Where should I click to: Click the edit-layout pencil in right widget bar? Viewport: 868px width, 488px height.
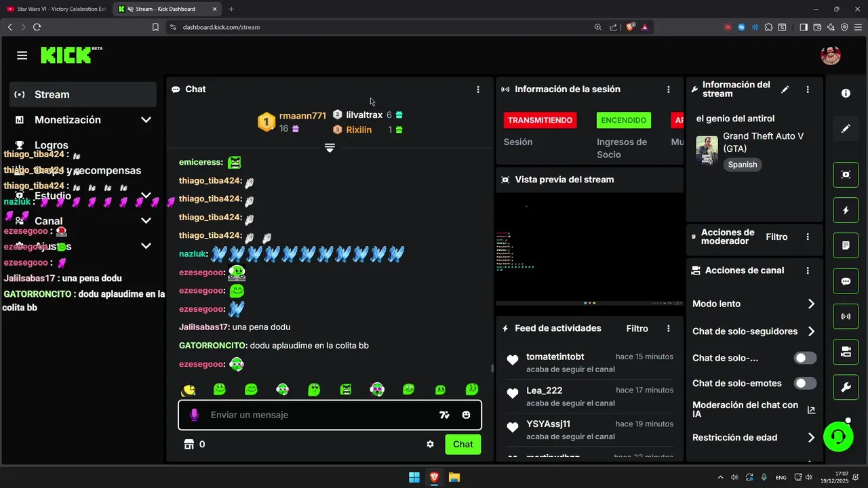click(x=846, y=128)
